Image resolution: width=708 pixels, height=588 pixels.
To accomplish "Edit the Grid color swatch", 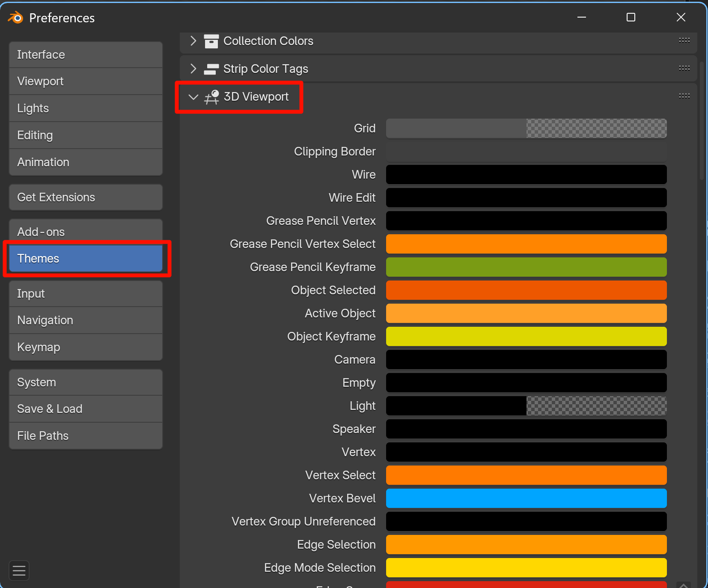I will tap(526, 128).
